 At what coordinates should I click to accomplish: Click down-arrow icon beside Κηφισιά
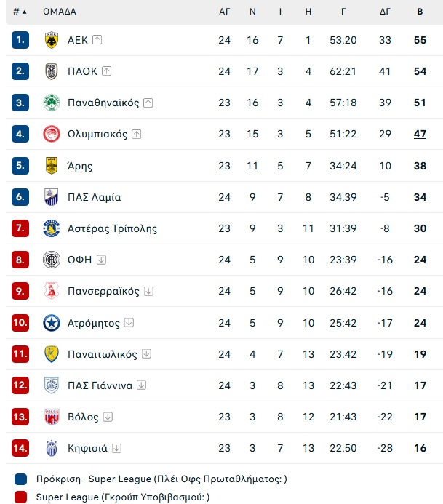tap(116, 448)
